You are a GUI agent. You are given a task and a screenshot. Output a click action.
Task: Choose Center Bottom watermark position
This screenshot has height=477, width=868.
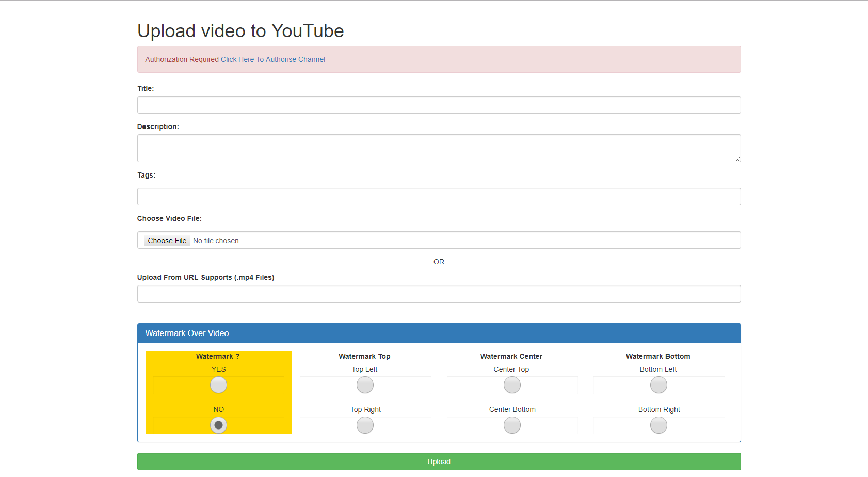512,425
